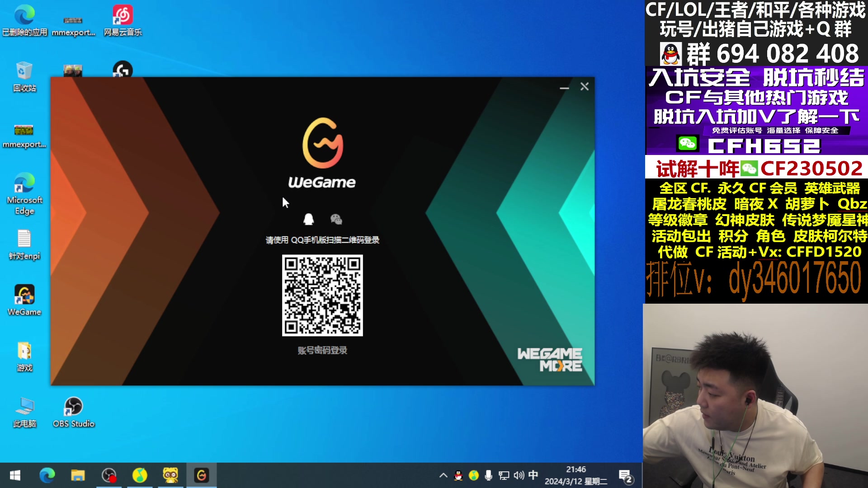Open QQ penguin tray icon
868x488 pixels.
click(x=458, y=475)
